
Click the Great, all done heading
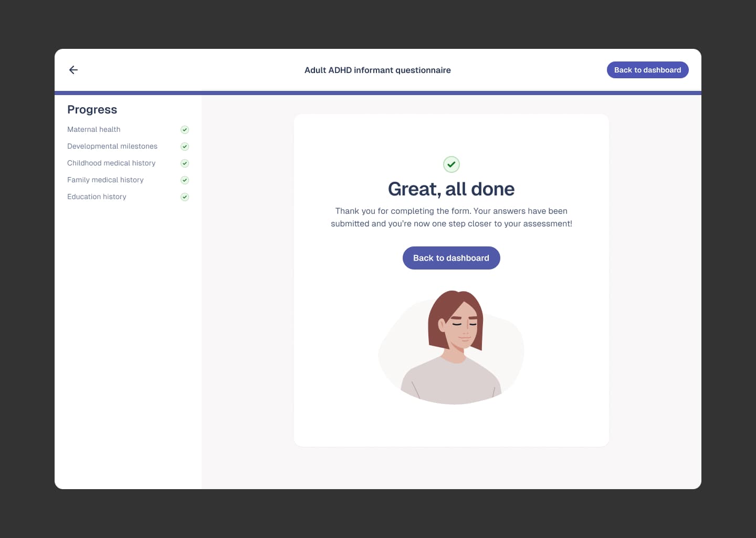pyautogui.click(x=451, y=189)
